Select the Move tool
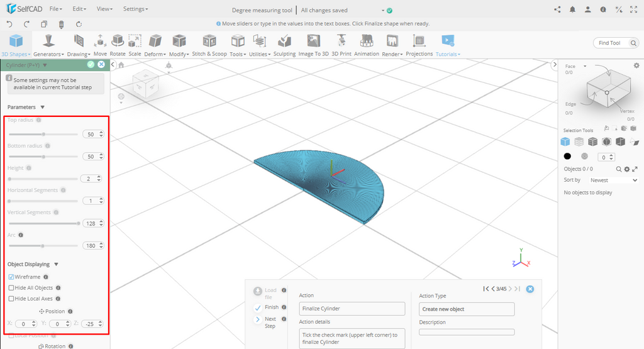This screenshot has width=644, height=349. tap(100, 45)
